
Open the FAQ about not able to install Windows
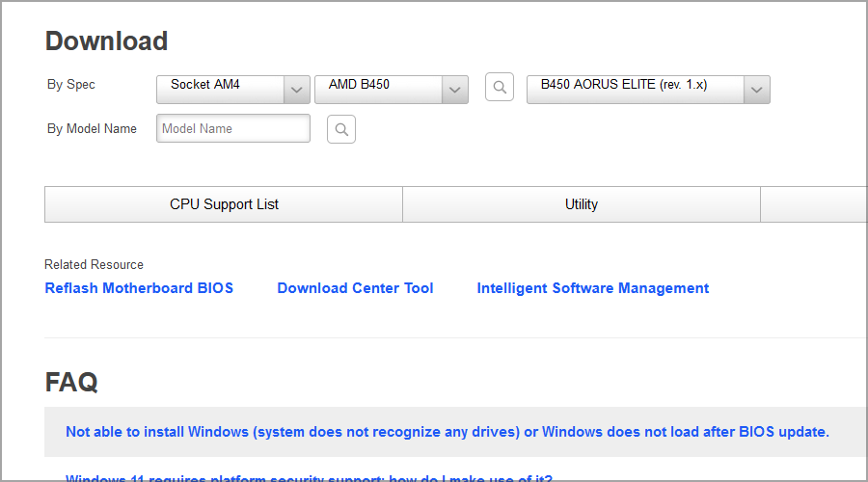[x=448, y=432]
